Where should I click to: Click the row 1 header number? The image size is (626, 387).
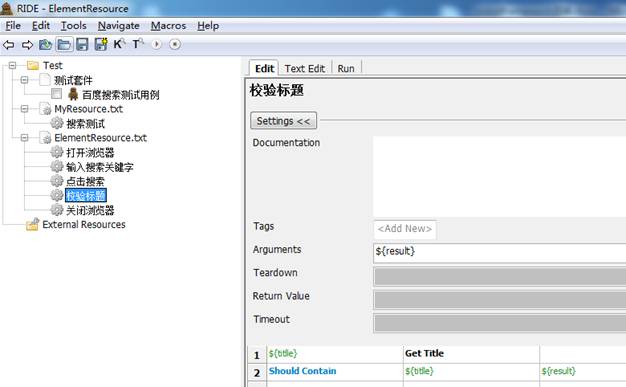pyautogui.click(x=257, y=355)
